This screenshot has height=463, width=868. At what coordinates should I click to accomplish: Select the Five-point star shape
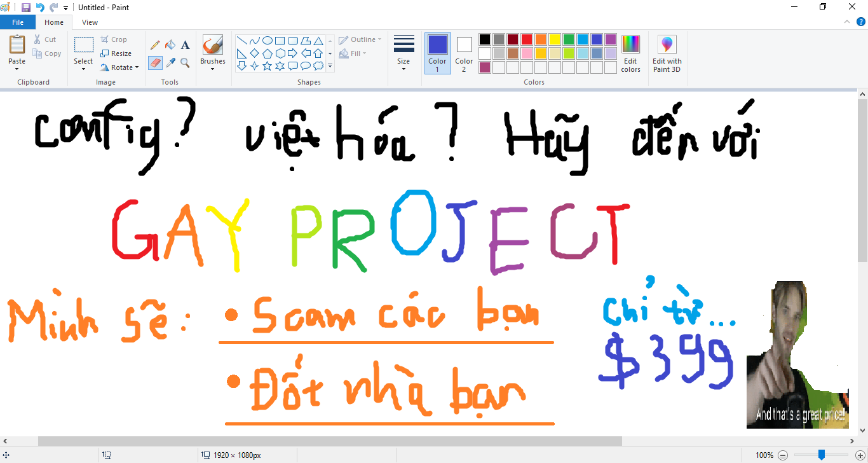click(x=268, y=66)
